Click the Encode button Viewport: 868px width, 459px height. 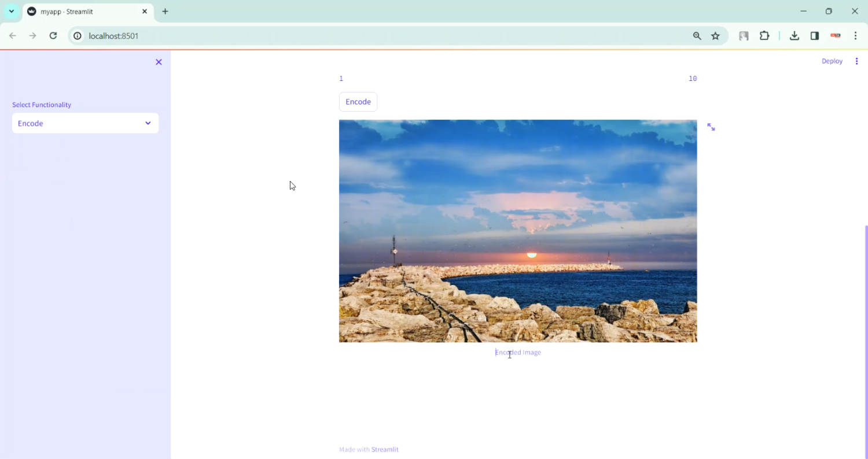click(x=358, y=101)
